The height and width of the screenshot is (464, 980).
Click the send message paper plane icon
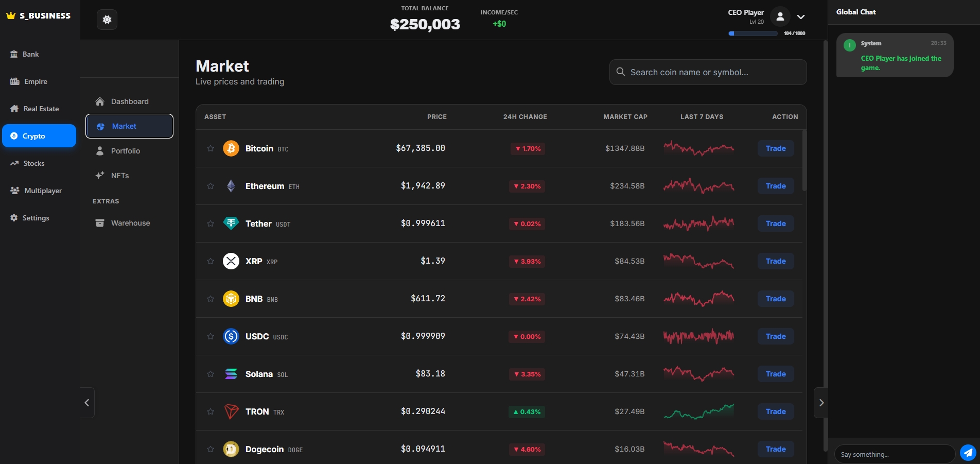click(968, 453)
